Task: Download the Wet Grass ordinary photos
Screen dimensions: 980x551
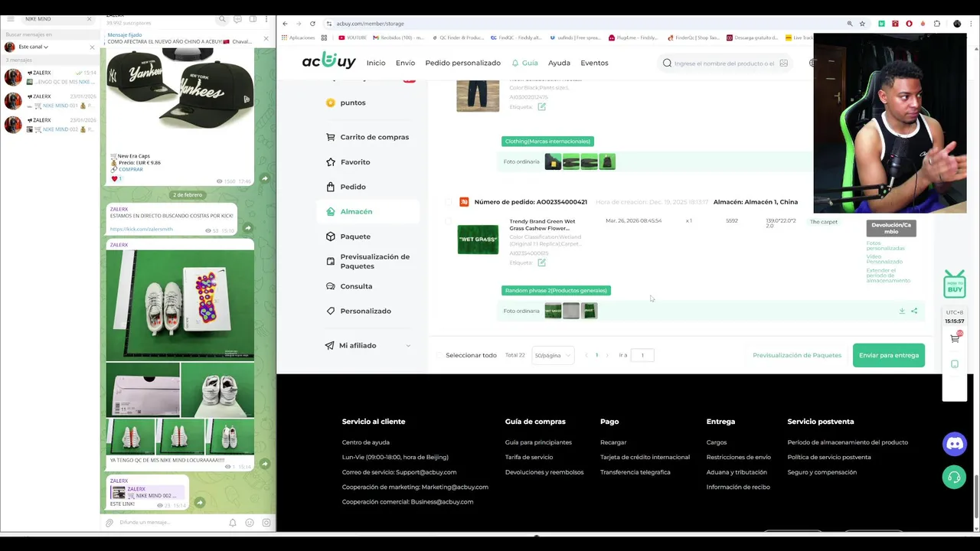Action: 902,311
